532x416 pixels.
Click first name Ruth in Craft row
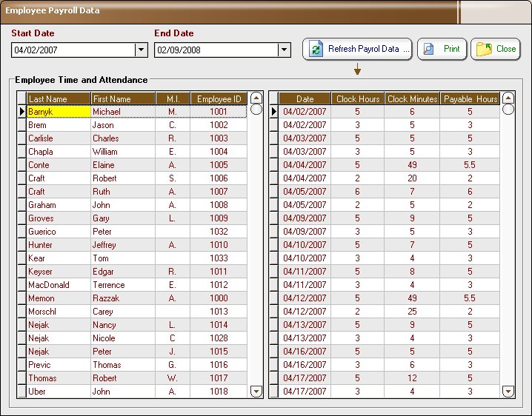[x=123, y=192]
